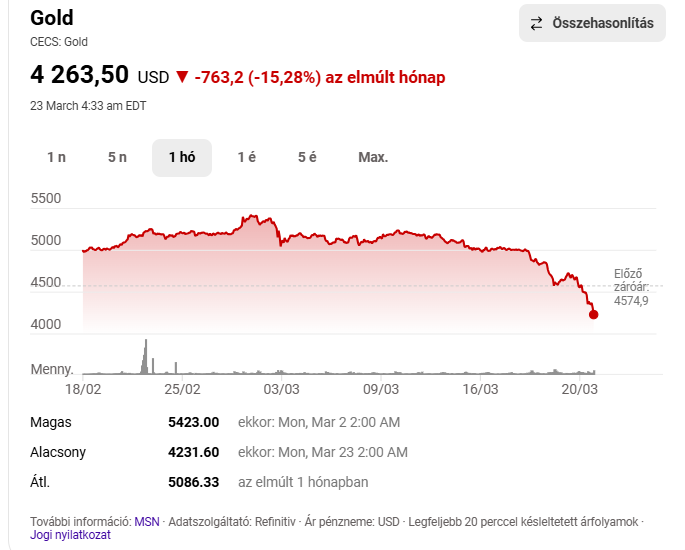Image resolution: width=685 pixels, height=550 pixels.
Task: Select the Max. time range
Action: [373, 157]
